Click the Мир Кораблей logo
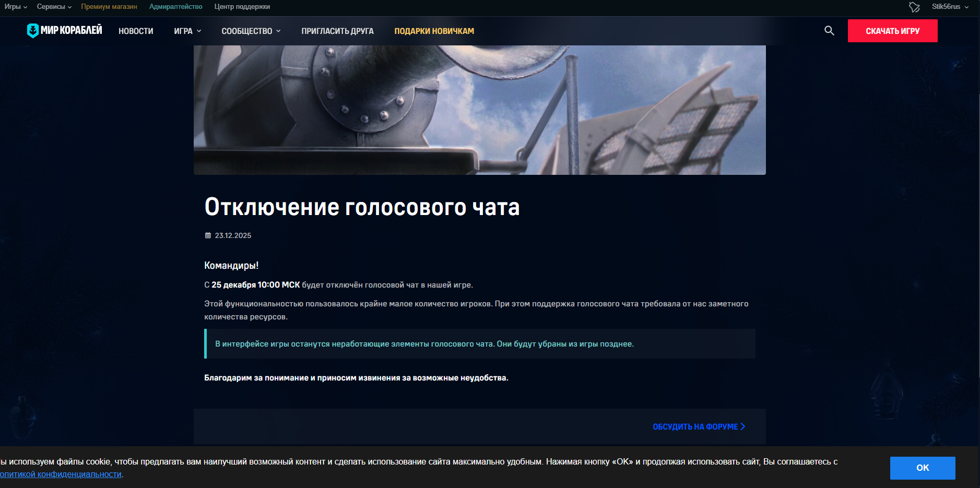 pos(65,31)
